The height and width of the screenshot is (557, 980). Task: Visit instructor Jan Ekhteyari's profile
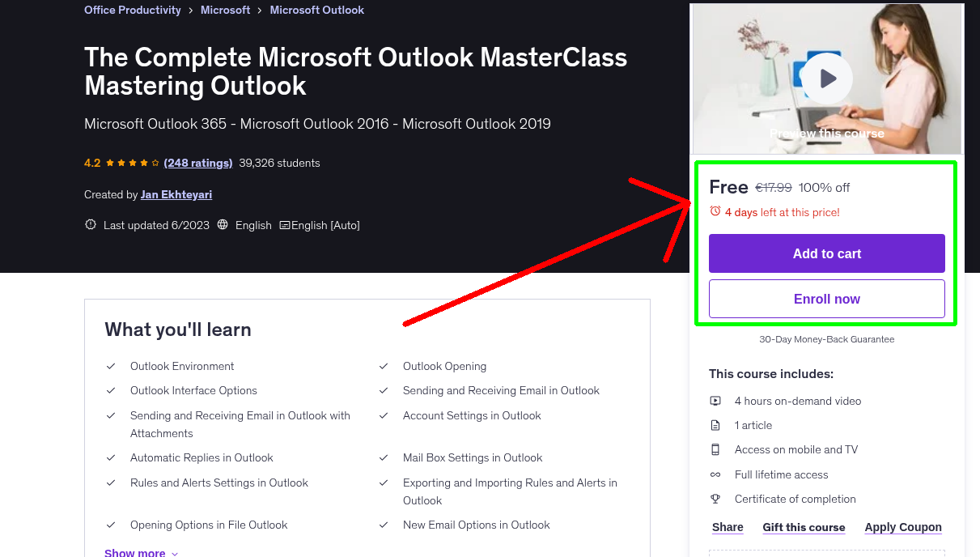pyautogui.click(x=176, y=194)
